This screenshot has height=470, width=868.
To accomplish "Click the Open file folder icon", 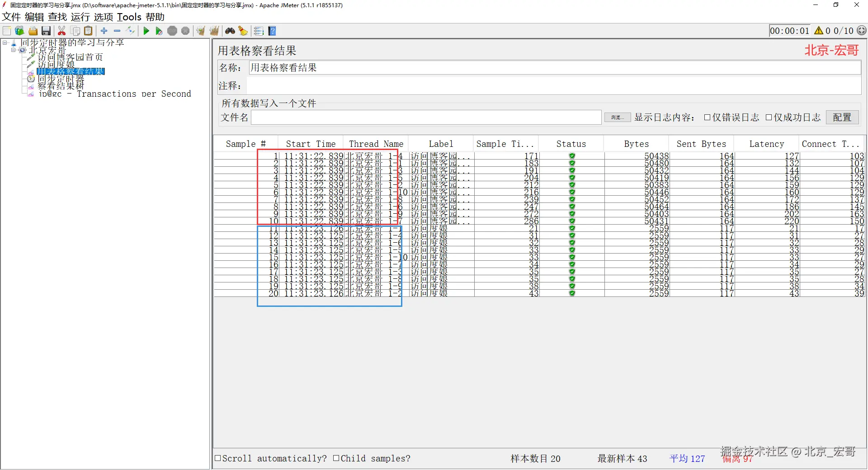I will (x=33, y=31).
